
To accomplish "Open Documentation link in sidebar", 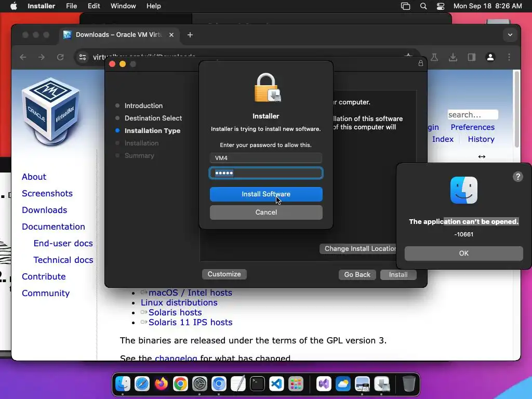I will tap(54, 227).
